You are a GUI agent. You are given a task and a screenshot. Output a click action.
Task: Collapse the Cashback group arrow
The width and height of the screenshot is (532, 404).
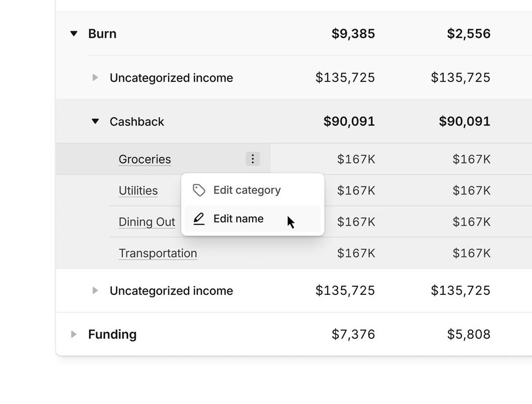[x=95, y=122]
